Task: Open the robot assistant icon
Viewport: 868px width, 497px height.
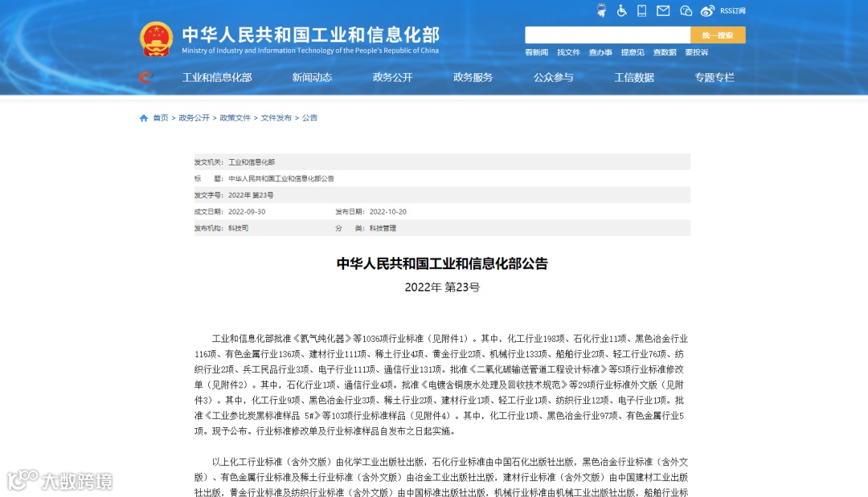Action: pos(601,10)
